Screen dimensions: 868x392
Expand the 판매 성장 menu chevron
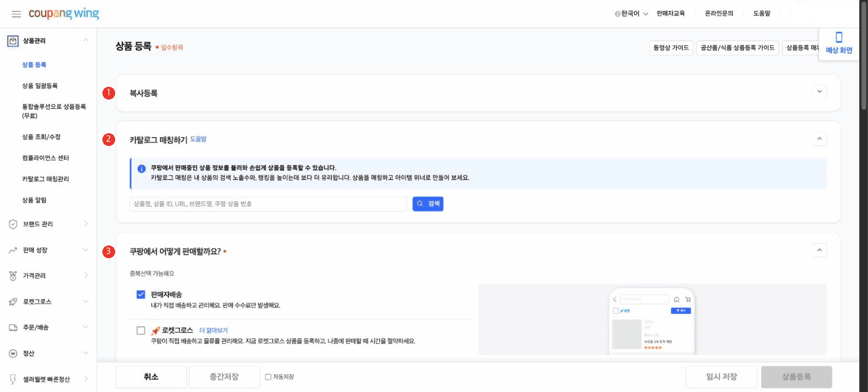[85, 249]
